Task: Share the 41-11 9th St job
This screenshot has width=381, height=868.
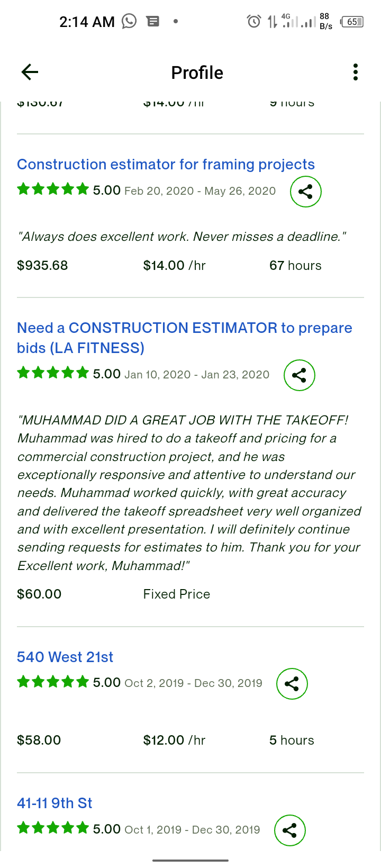Action: click(289, 830)
